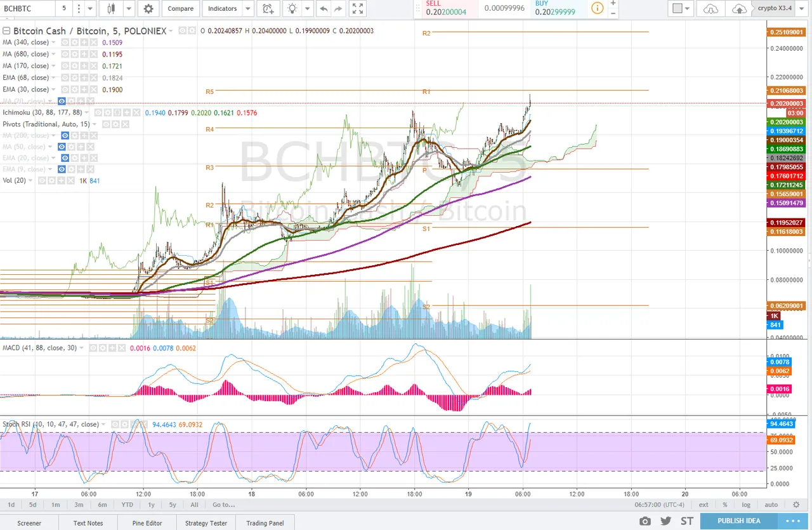
Task: Open the Strategy Tester tab
Action: (x=206, y=523)
